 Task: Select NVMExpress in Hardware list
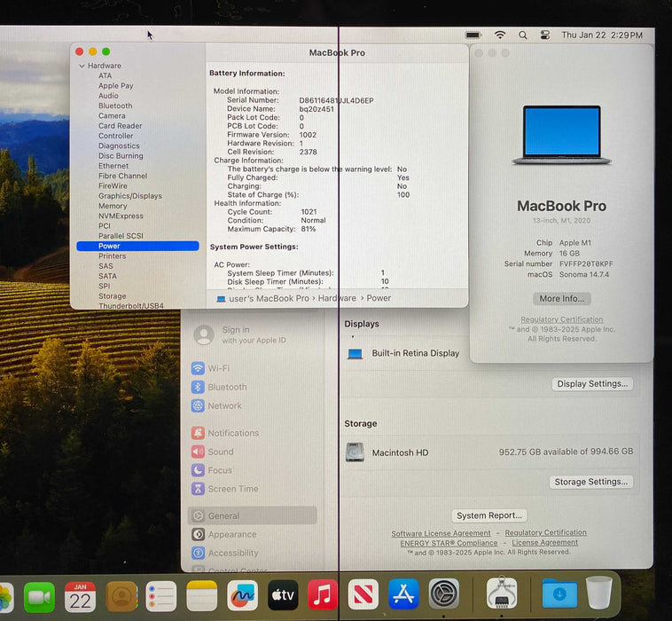121,216
